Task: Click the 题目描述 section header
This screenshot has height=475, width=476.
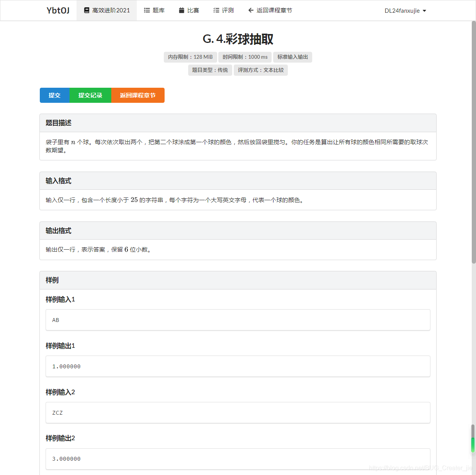Action: (x=238, y=123)
